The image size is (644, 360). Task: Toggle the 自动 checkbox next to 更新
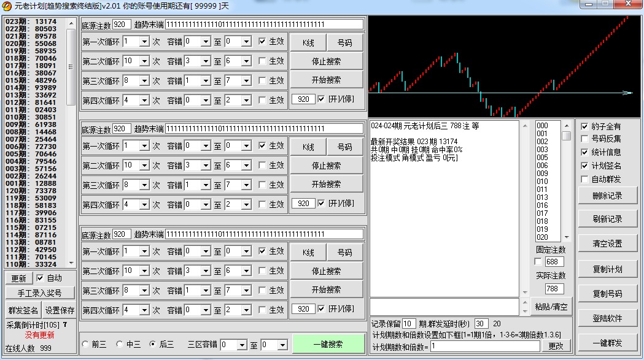(41, 278)
